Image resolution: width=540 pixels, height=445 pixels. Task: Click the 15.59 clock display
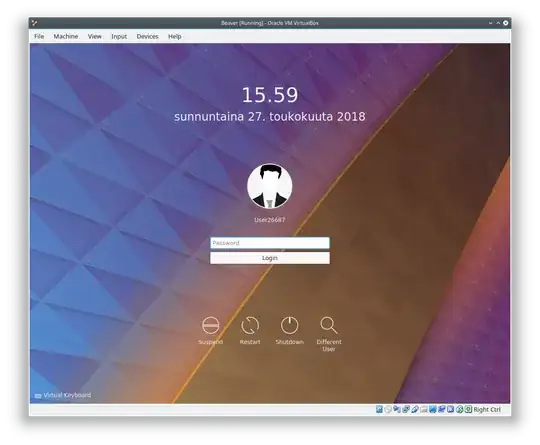[270, 95]
